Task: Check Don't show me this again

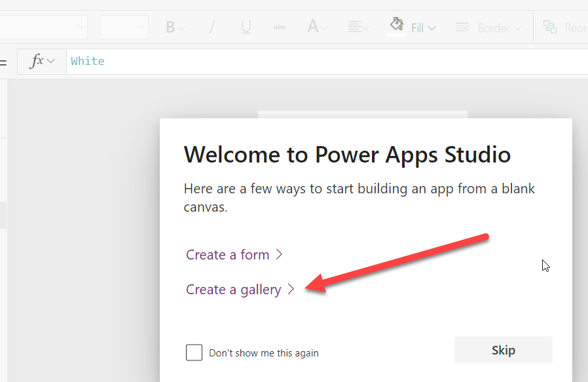Action: pos(194,352)
